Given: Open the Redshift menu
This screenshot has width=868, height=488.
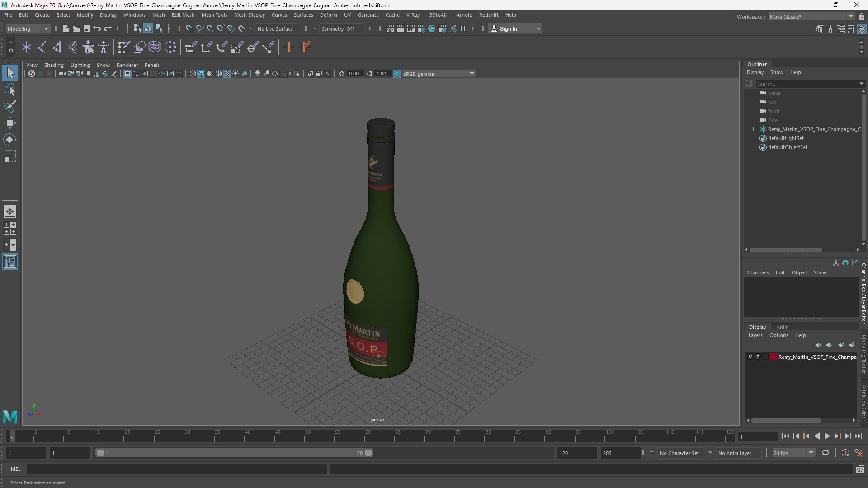Looking at the screenshot, I should 489,15.
